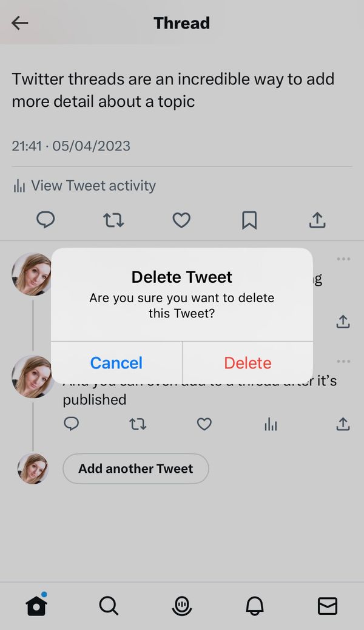Open View Tweet activity

[x=84, y=186]
